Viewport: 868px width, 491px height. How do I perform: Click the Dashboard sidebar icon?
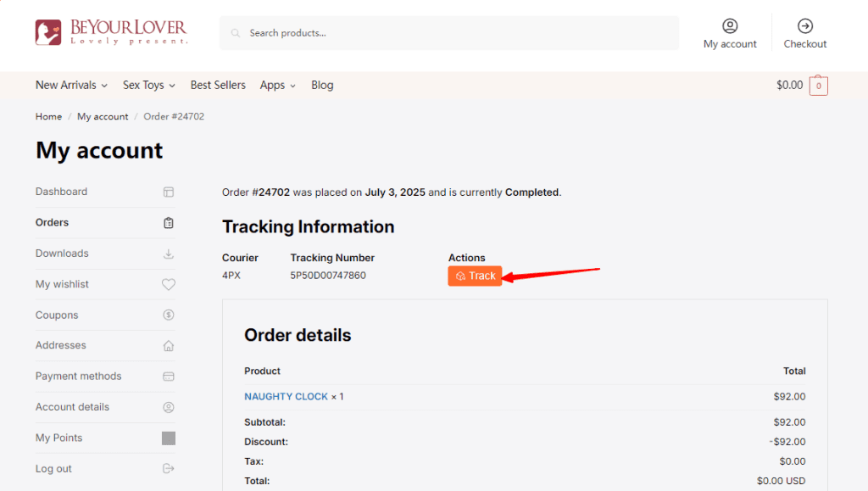[168, 192]
